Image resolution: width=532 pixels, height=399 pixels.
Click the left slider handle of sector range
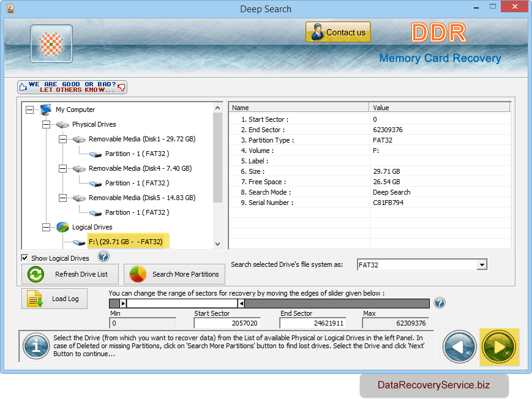(123, 304)
